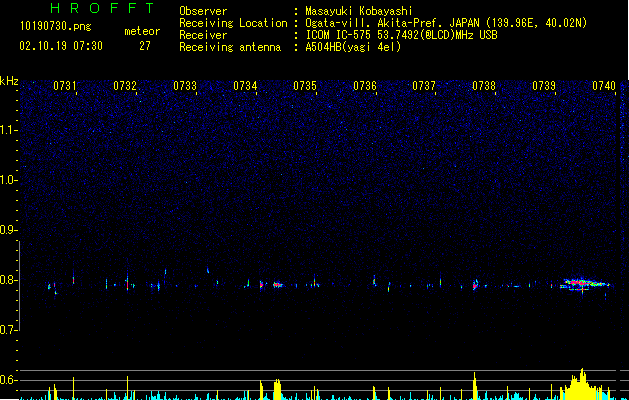The width and height of the screenshot is (629, 400).
Task: Click the 0.9 frequency axis label
Action: [7, 230]
